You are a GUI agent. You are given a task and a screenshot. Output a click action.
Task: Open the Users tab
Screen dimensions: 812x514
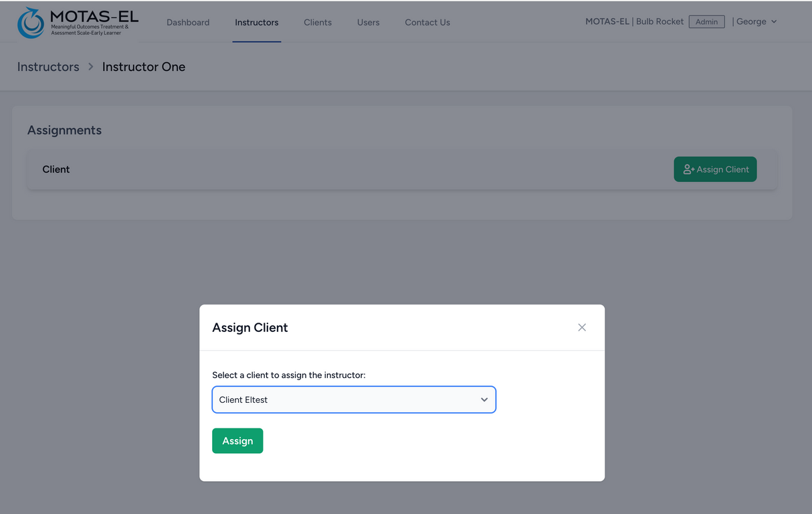tap(368, 22)
